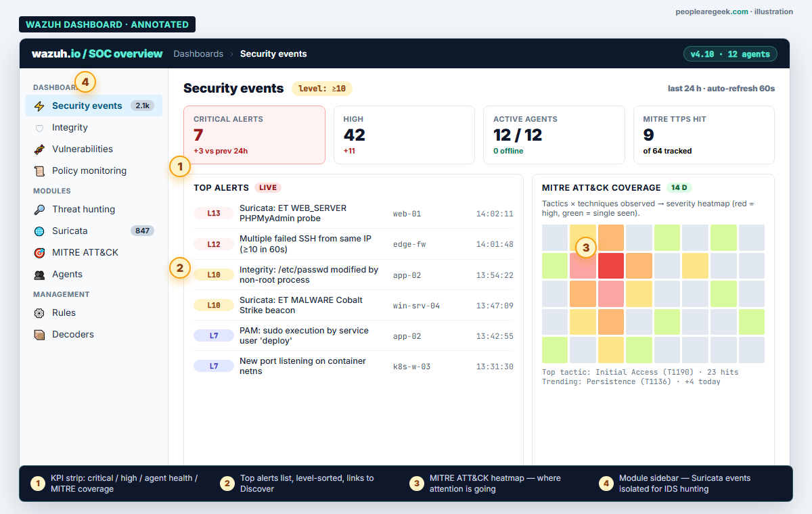Click the Security events breadcrumb in header

click(x=273, y=53)
